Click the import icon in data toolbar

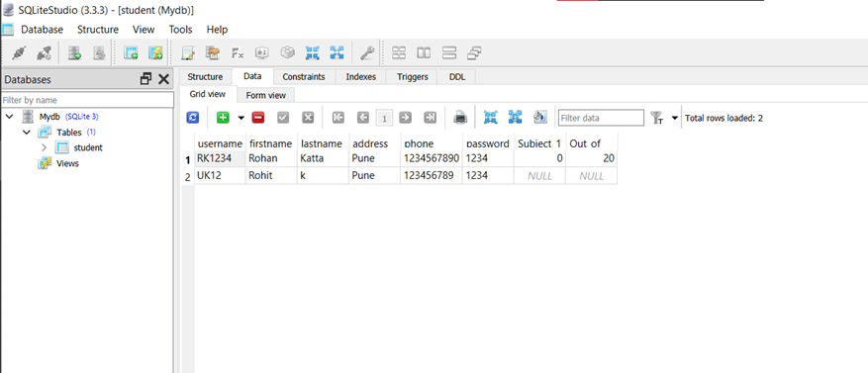click(x=491, y=118)
